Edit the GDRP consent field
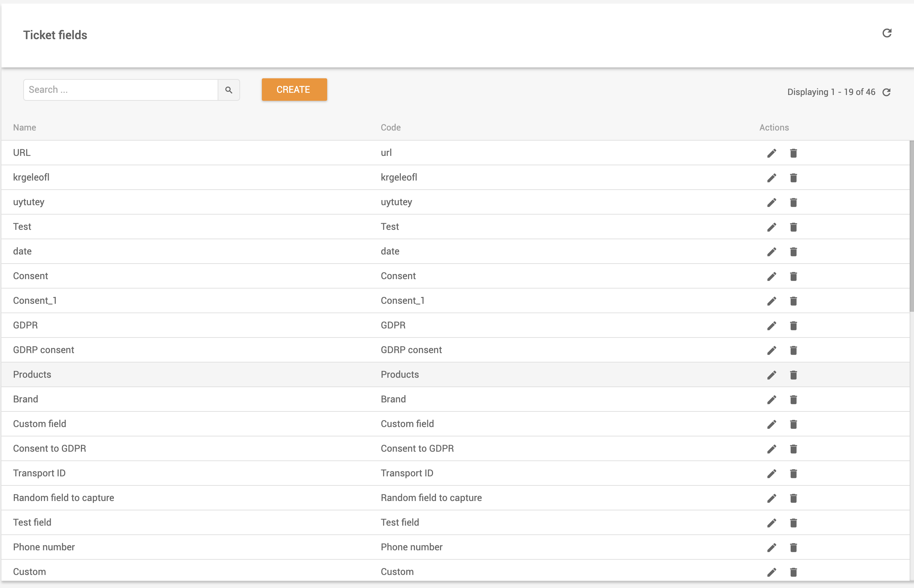 771,350
